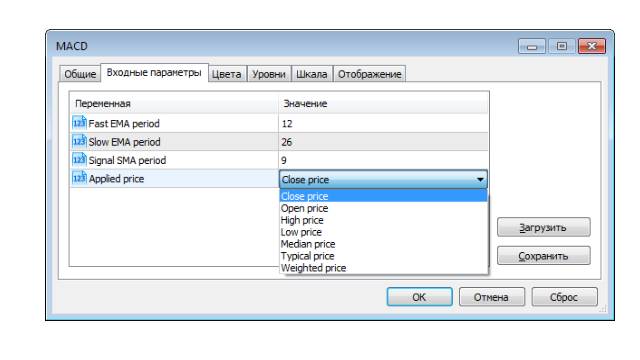The width and height of the screenshot is (640, 360).
Task: Select the Signal SMA period row label
Action: (x=127, y=160)
